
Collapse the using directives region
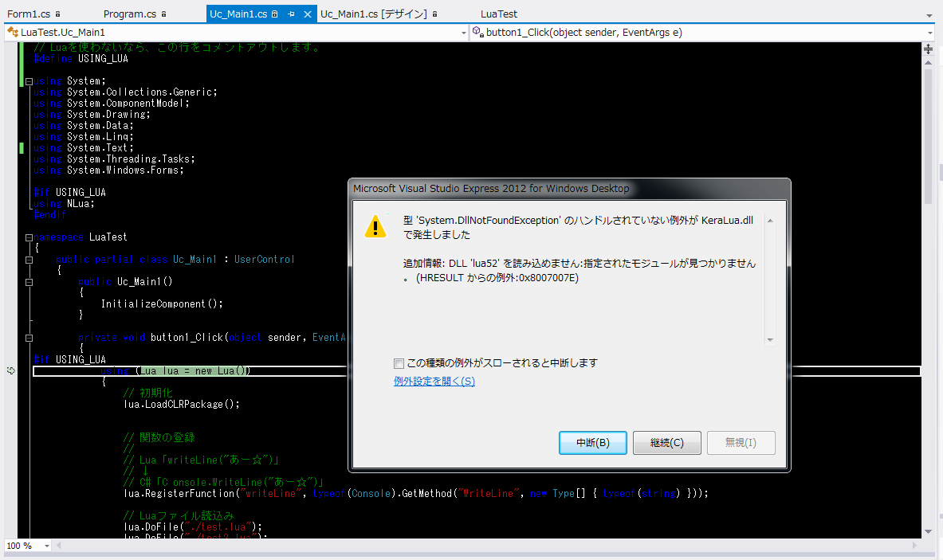point(29,81)
